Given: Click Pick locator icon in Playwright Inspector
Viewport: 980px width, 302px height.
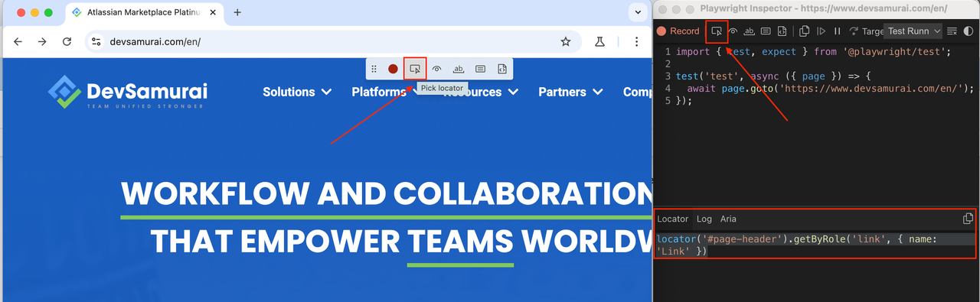Looking at the screenshot, I should 717,31.
